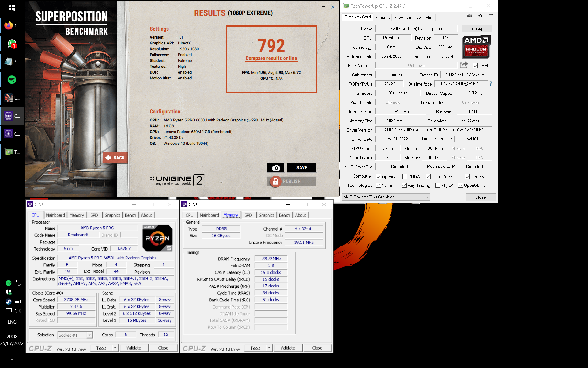Screen dimensions: 588x368
Task: Open the SPD tab in right CPU-Z window
Action: [248, 215]
